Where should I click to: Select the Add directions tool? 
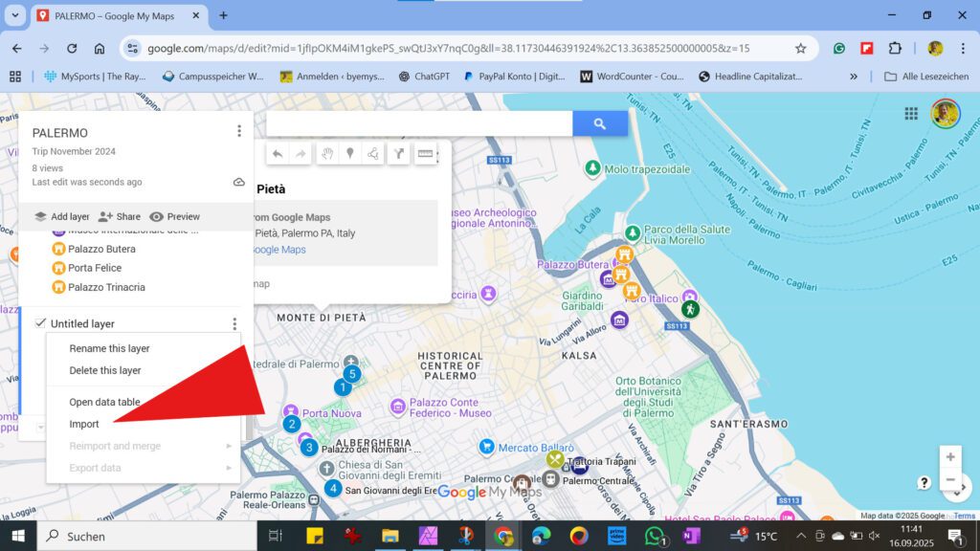pos(399,153)
